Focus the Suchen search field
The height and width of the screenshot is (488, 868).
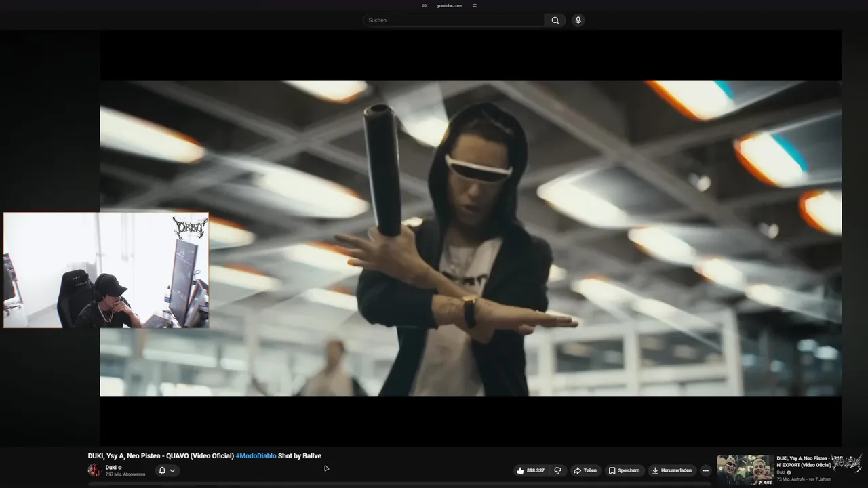click(x=453, y=20)
